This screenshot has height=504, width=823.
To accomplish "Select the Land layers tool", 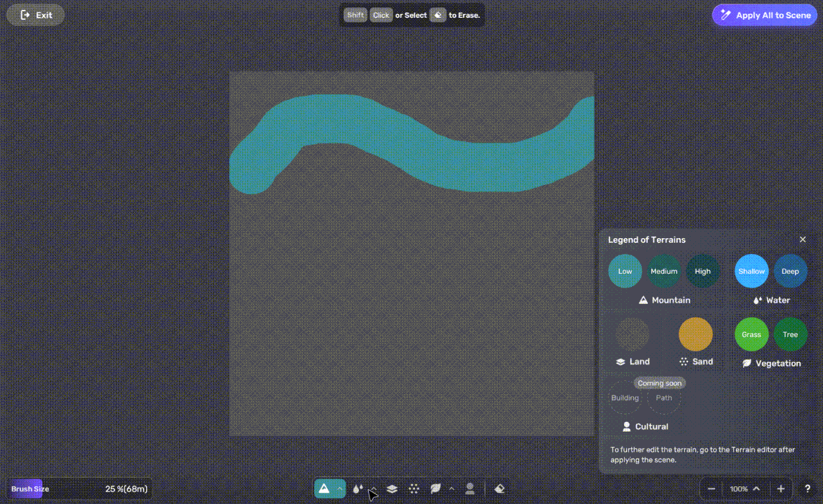I will coord(392,489).
